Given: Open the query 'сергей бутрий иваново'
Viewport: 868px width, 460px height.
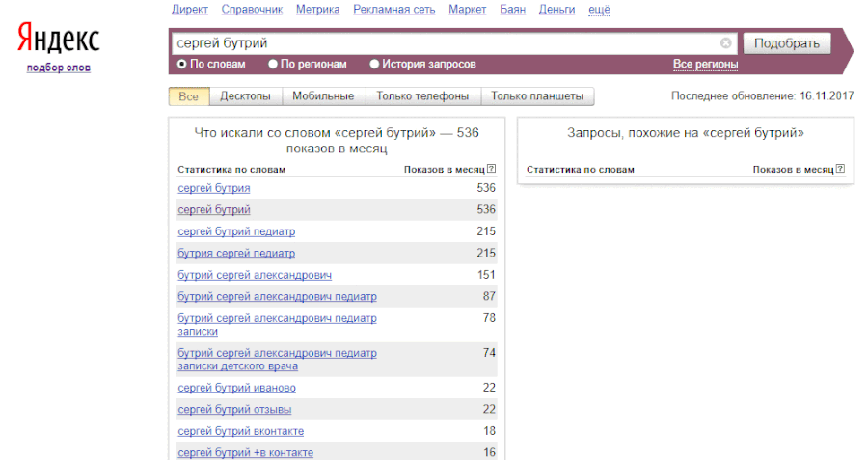Looking at the screenshot, I should [x=237, y=388].
